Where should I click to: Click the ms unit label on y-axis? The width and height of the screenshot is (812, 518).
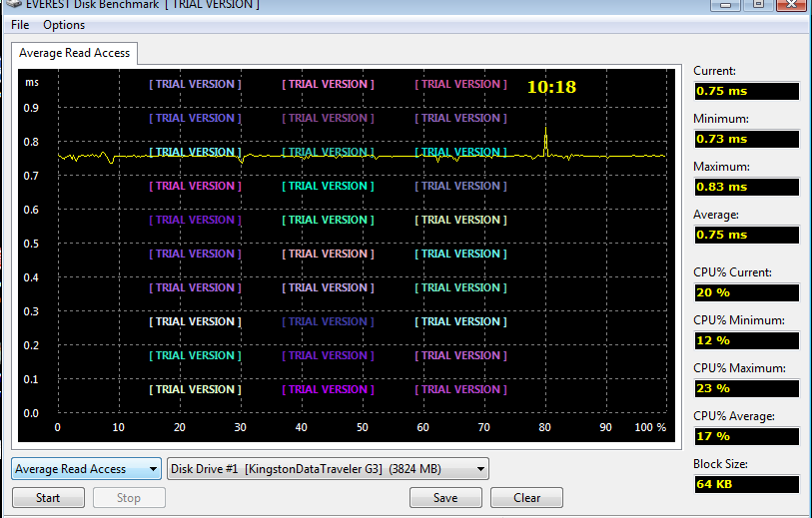[32, 82]
